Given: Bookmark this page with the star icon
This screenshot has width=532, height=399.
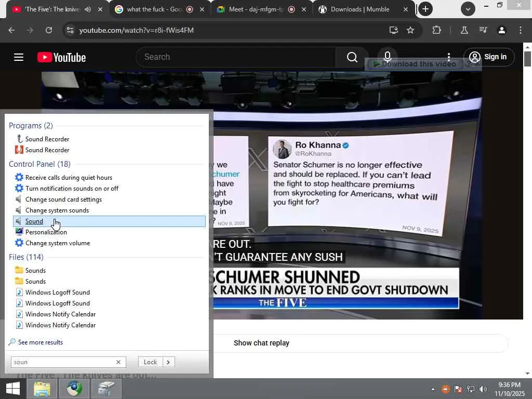Looking at the screenshot, I should tap(410, 30).
